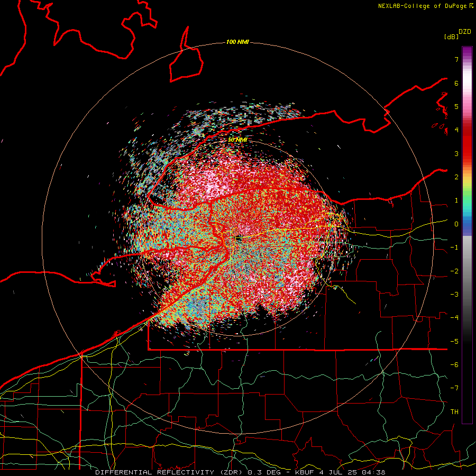Click the purple top of the color bar
The image size is (476, 476).
(467, 51)
